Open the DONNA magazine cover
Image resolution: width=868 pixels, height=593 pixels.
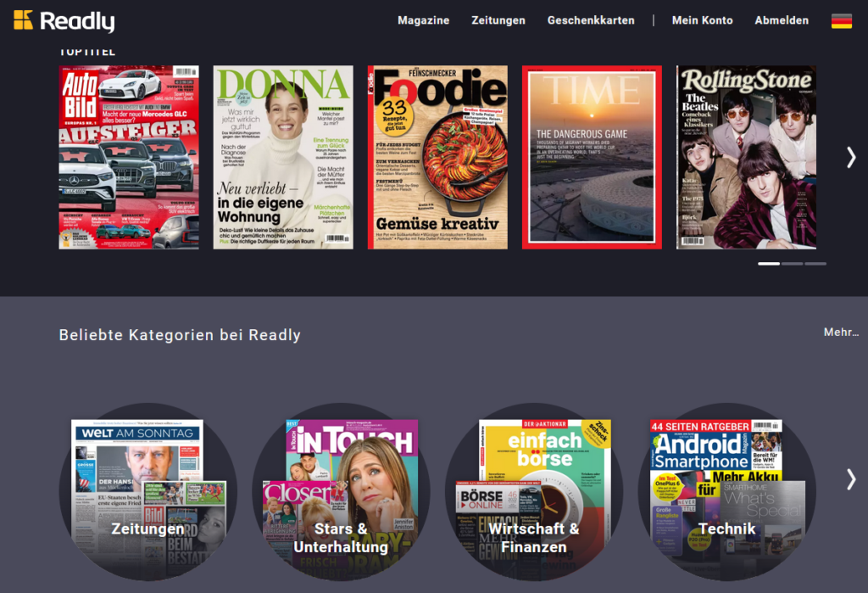pos(283,158)
